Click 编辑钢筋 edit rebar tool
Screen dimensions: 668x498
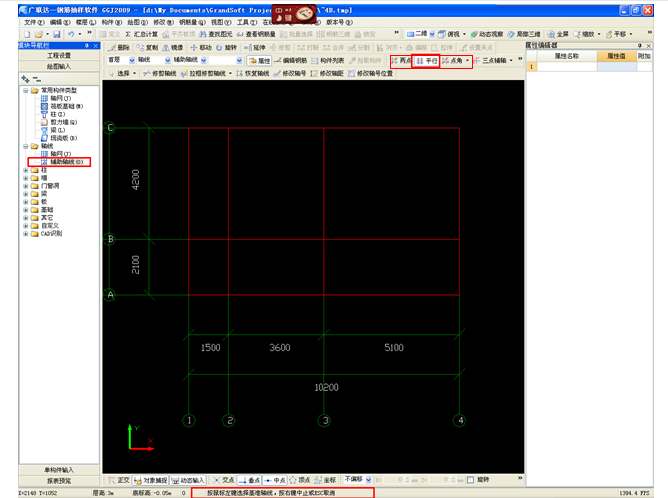click(x=291, y=60)
